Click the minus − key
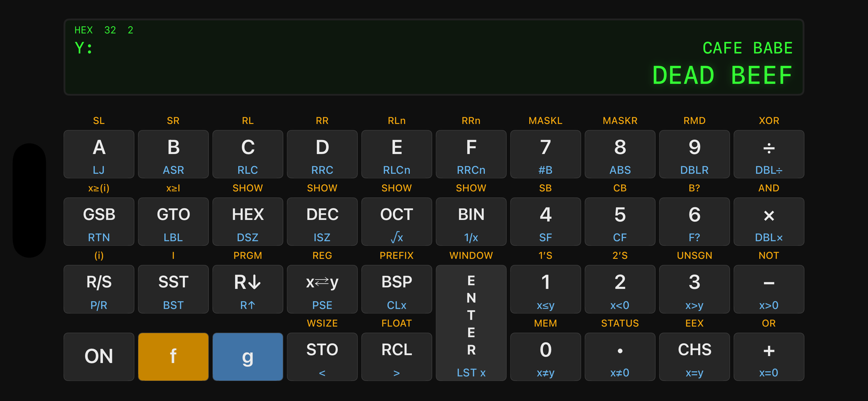 click(769, 289)
